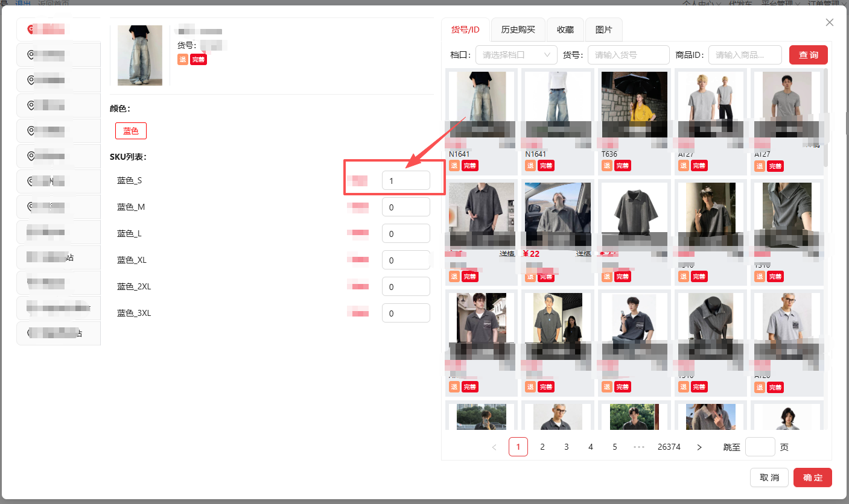Click the orange 退 badge beside 货号 header

tap(182, 60)
